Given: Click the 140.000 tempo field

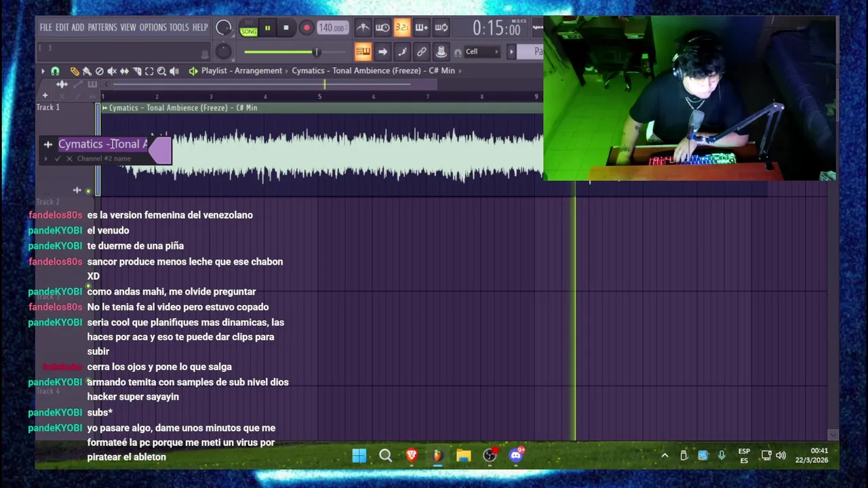Looking at the screenshot, I should 332,28.
